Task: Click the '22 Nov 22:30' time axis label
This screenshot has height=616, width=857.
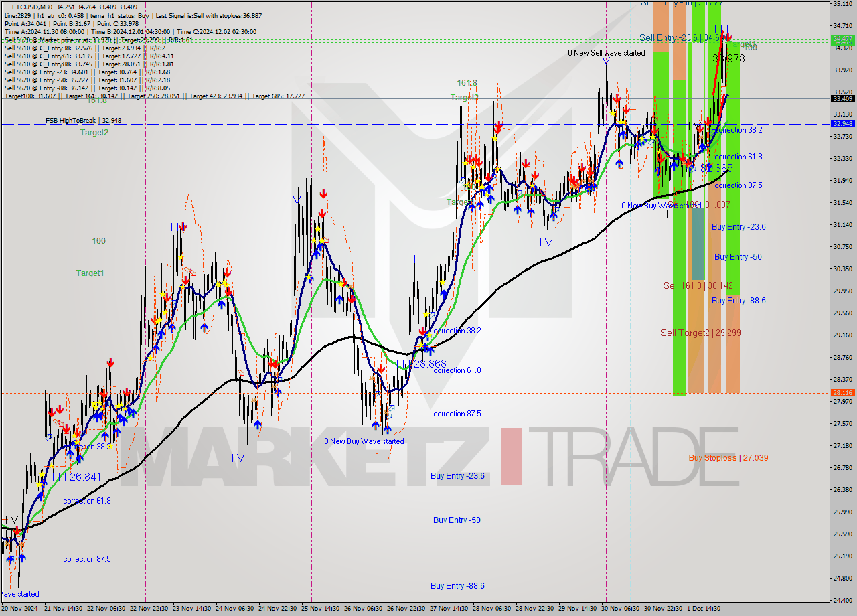Action: [x=149, y=609]
